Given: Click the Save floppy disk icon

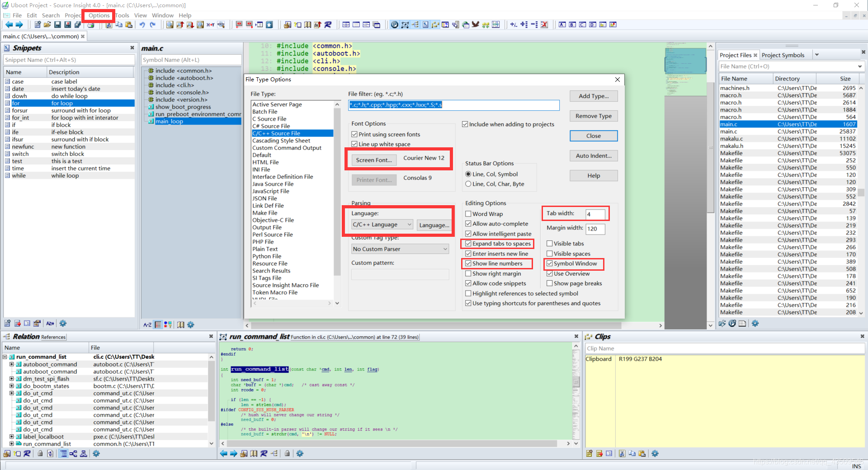Looking at the screenshot, I should pyautogui.click(x=57, y=24).
